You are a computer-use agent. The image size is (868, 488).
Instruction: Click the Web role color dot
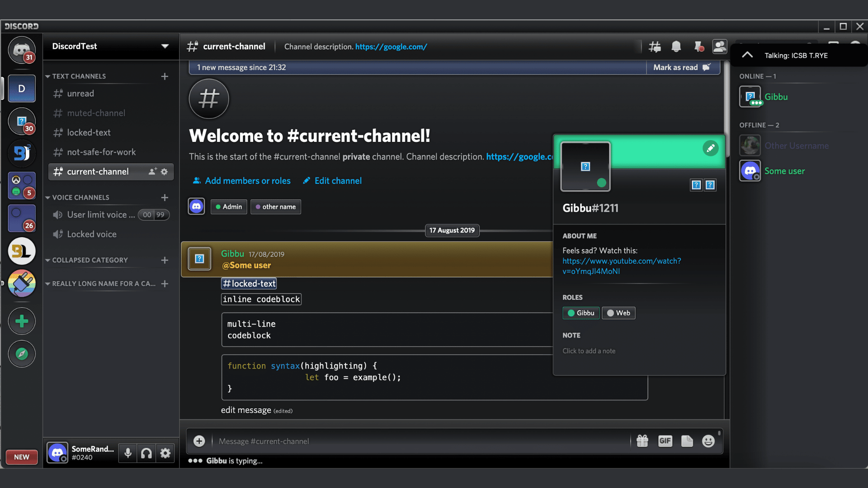[x=610, y=313]
